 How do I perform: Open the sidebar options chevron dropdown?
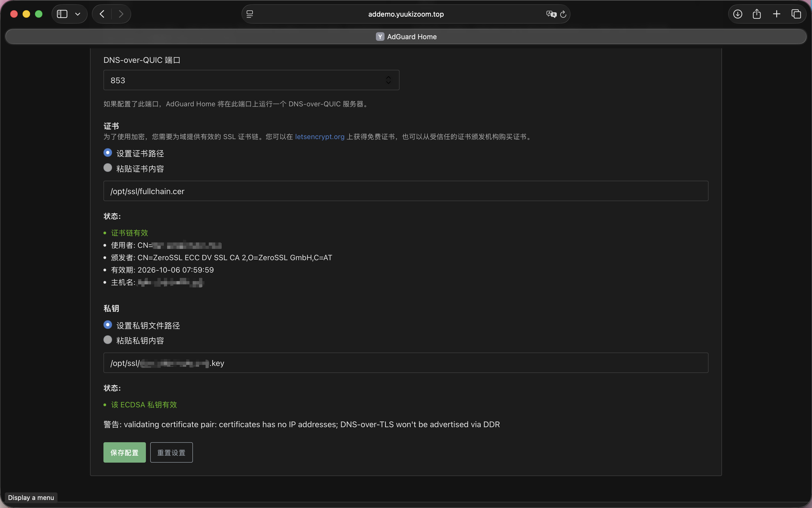(x=78, y=14)
